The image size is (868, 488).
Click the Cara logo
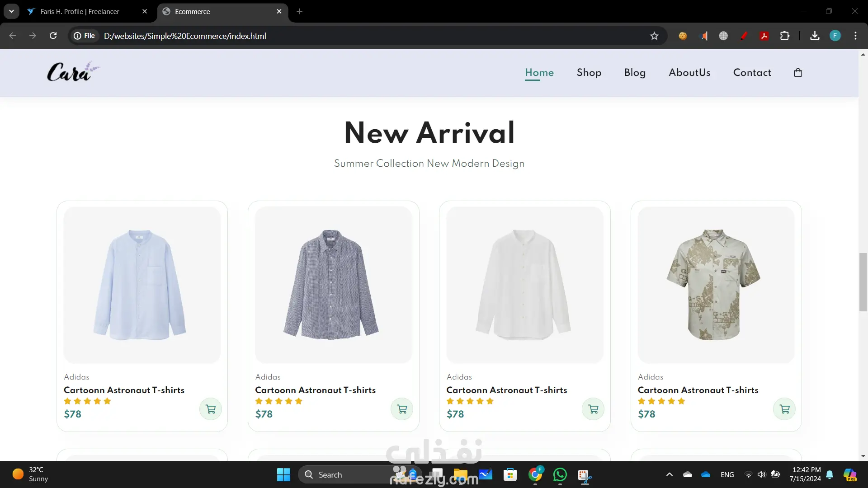click(x=72, y=72)
